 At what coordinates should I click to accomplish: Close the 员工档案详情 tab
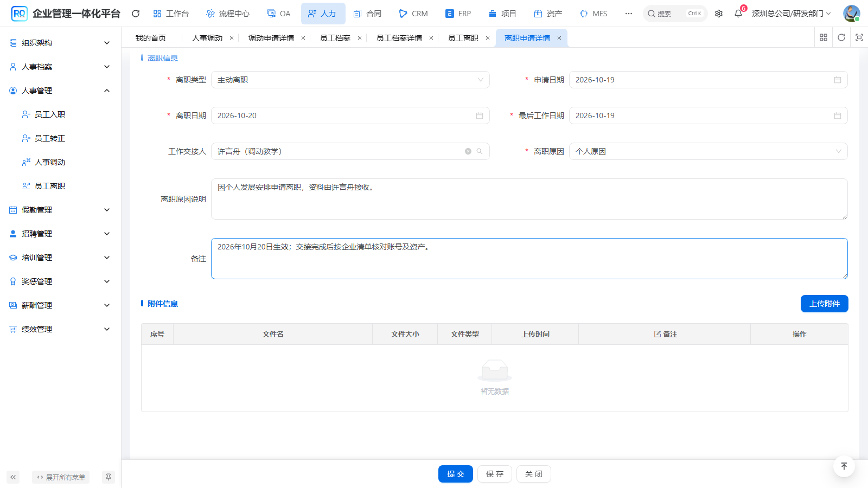point(431,38)
